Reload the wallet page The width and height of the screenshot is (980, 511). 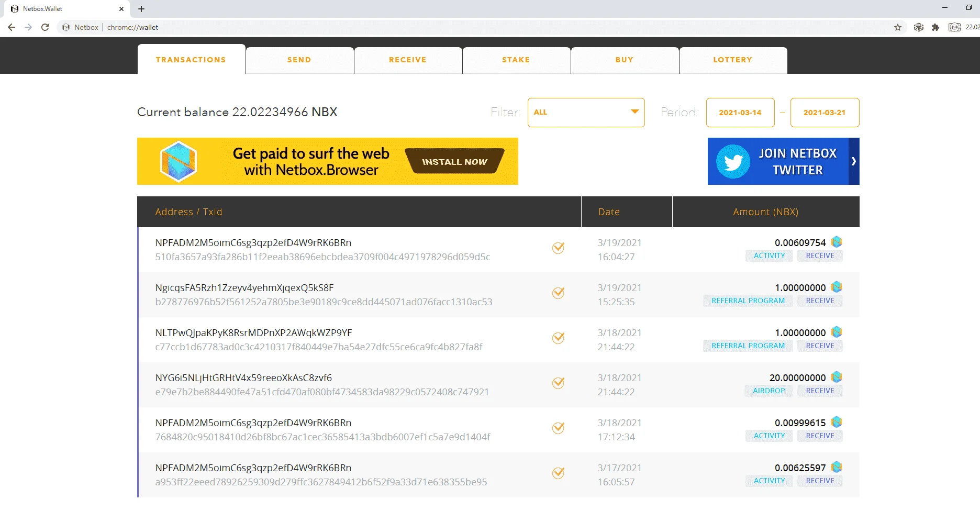[45, 27]
